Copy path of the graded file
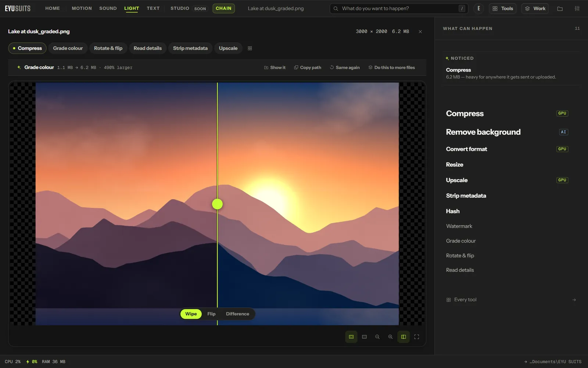 tap(308, 68)
